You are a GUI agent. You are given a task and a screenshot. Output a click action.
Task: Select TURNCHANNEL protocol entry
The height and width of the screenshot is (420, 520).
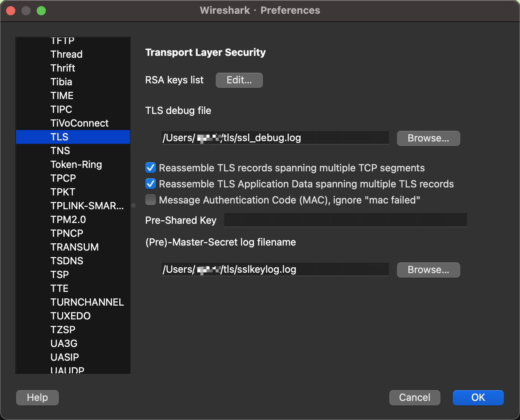[x=73, y=302]
